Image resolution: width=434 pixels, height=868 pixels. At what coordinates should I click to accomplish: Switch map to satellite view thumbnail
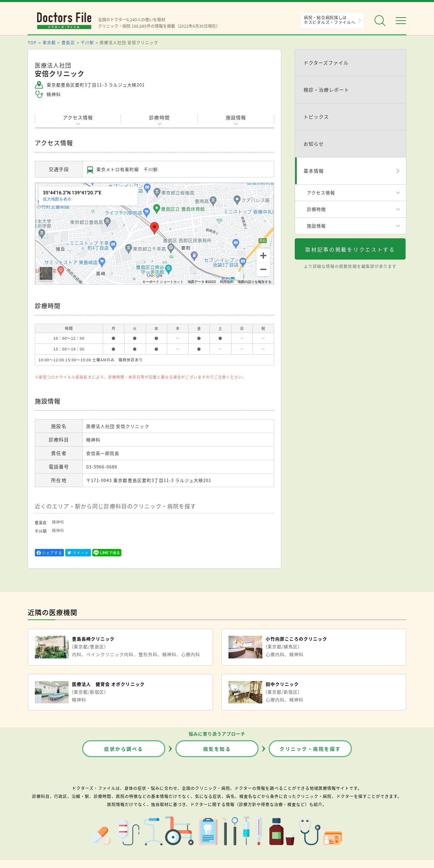[x=46, y=273]
